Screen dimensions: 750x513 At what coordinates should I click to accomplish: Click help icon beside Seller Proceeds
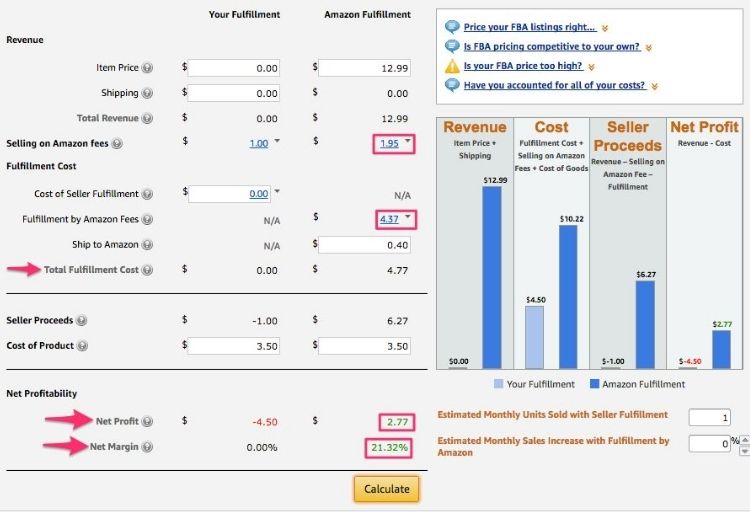81,320
